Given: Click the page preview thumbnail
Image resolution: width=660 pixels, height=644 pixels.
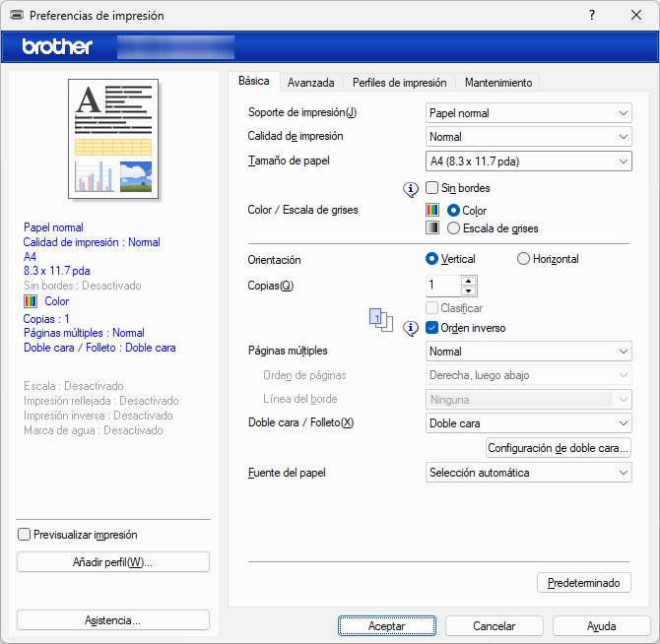Looking at the screenshot, I should pyautogui.click(x=113, y=138).
